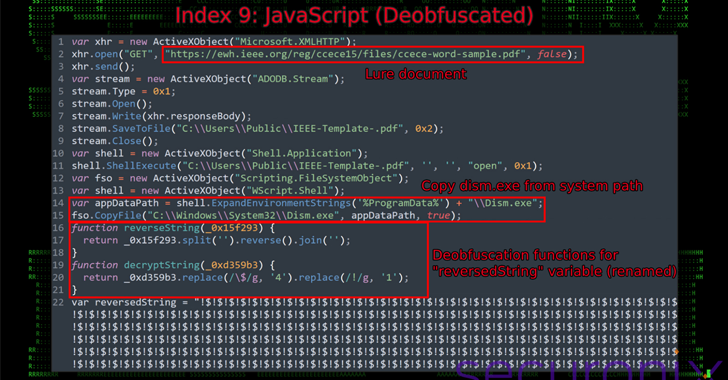The image size is (728, 380).
Task: Click line number 21 in the gutter
Action: (x=58, y=290)
